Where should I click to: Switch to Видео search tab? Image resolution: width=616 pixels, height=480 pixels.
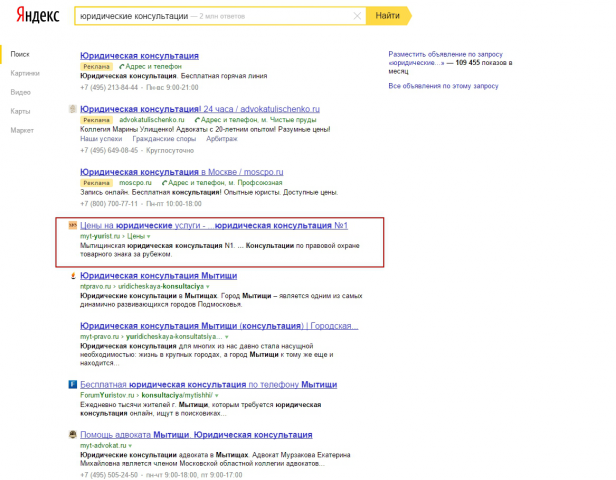point(20,92)
